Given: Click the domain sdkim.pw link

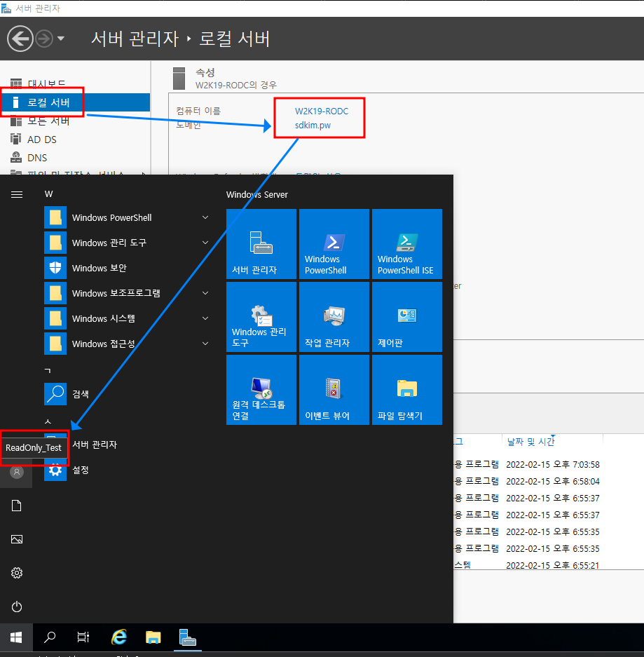Looking at the screenshot, I should tap(313, 125).
